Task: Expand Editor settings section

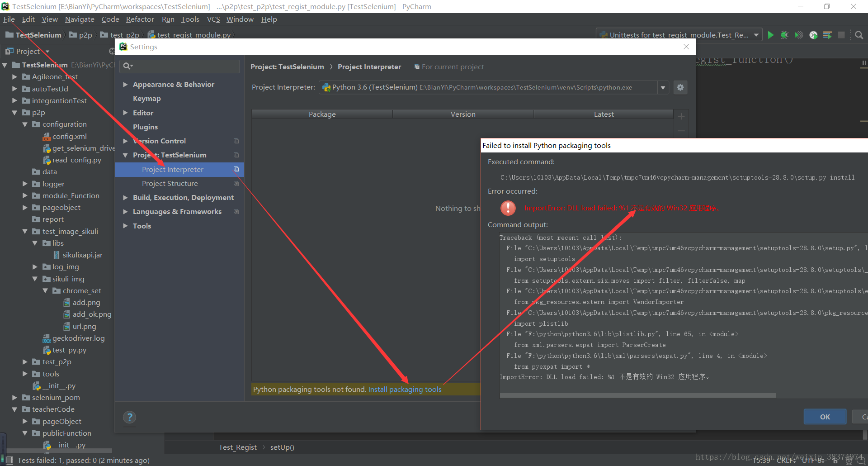Action: click(x=125, y=113)
